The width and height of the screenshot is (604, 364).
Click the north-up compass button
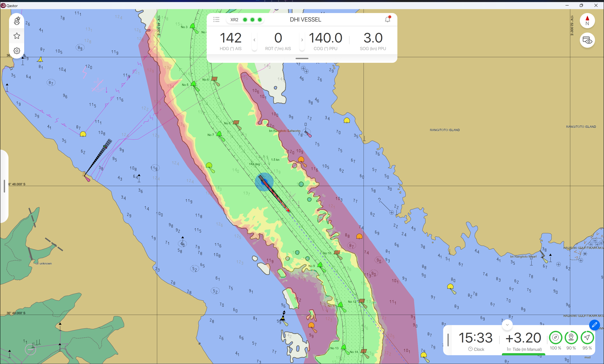point(587,21)
